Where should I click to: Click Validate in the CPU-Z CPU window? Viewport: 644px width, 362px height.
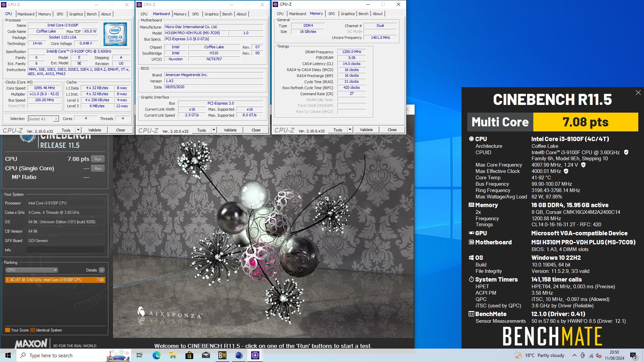95,130
